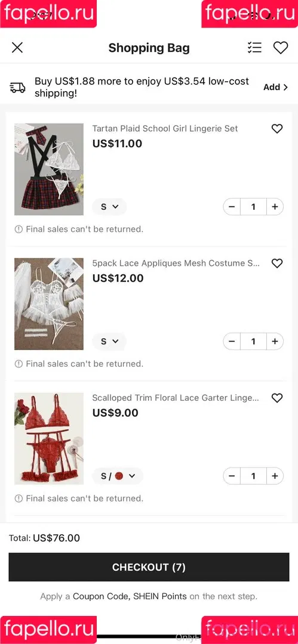Select Add link for low-cost shipping

click(x=275, y=87)
